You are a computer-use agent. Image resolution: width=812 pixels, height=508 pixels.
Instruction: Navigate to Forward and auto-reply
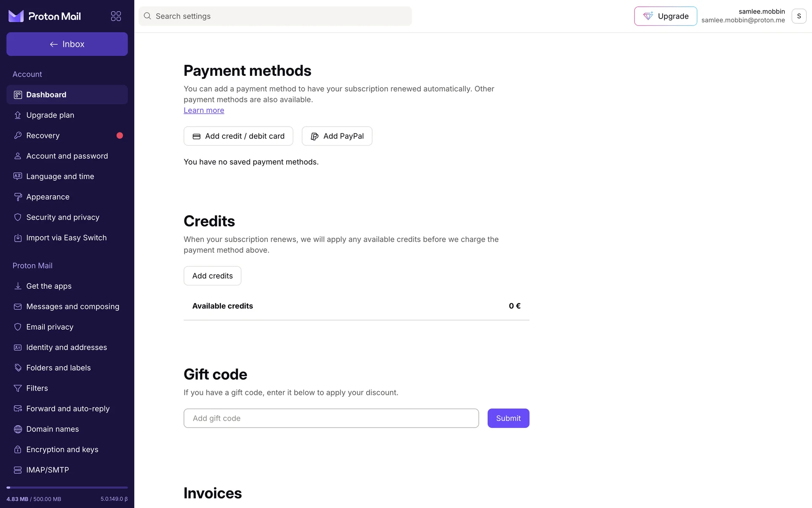pyautogui.click(x=68, y=409)
